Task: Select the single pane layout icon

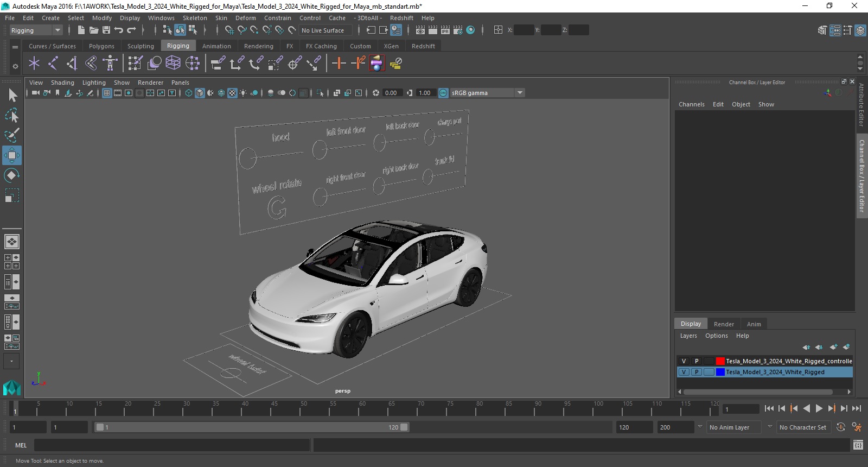Action: coord(12,241)
